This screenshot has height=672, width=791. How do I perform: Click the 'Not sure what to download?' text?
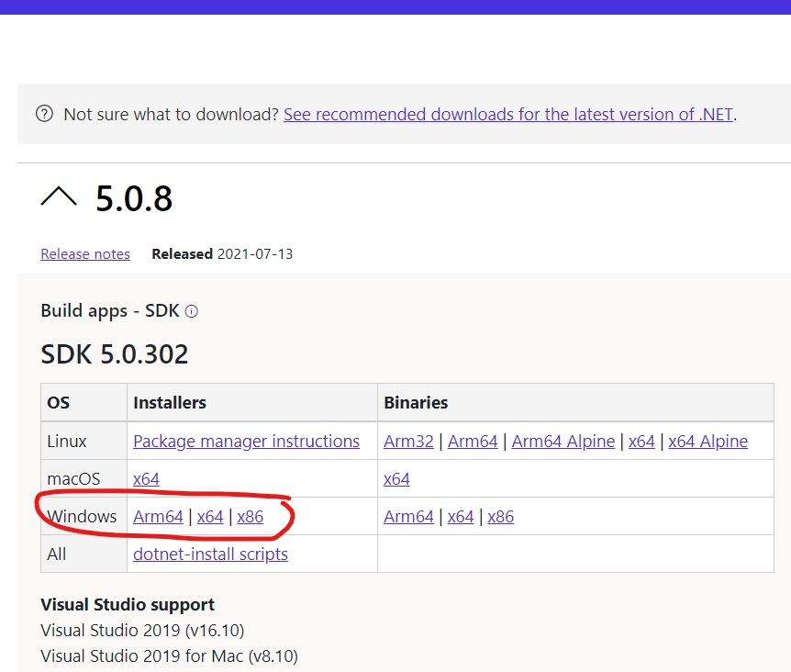(171, 115)
